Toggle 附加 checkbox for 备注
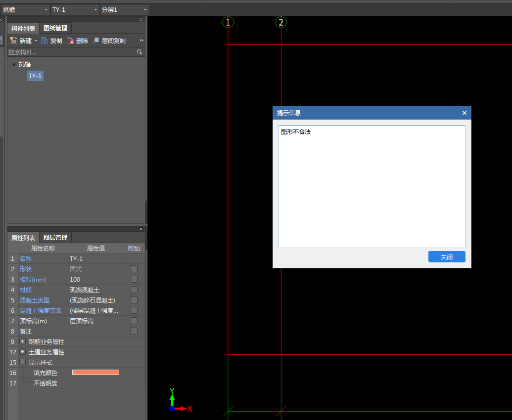This screenshot has height=420, width=512. point(134,331)
